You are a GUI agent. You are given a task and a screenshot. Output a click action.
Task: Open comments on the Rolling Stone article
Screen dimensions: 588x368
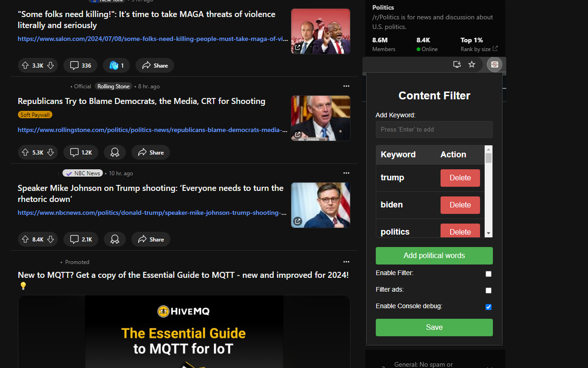(80, 152)
